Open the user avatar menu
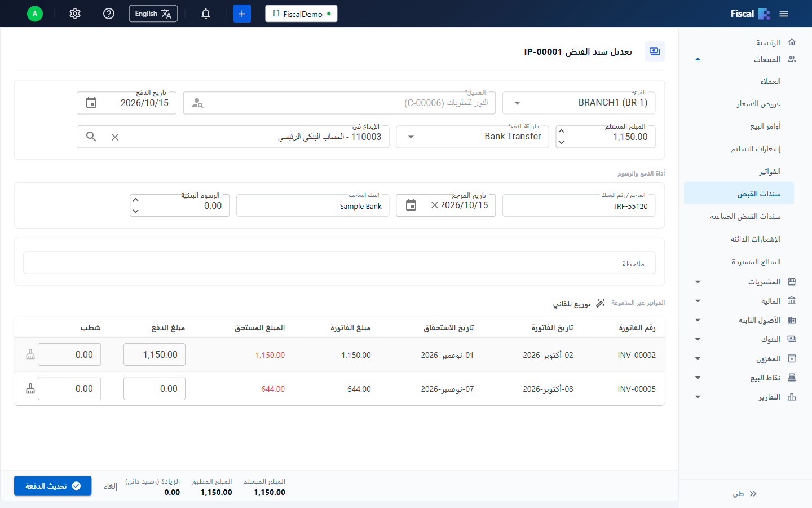 [x=35, y=14]
